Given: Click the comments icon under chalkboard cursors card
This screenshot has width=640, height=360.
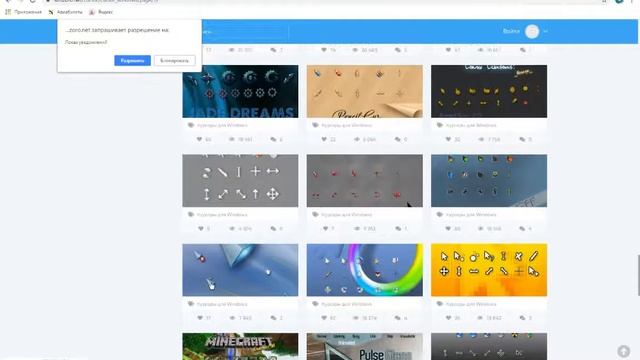Looking at the screenshot, I should tap(522, 139).
